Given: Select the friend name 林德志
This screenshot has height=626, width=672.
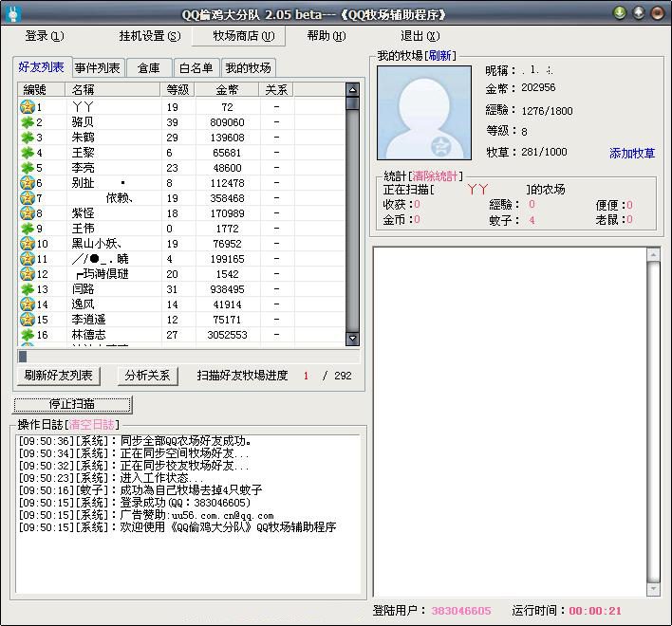Looking at the screenshot, I should 88,335.
